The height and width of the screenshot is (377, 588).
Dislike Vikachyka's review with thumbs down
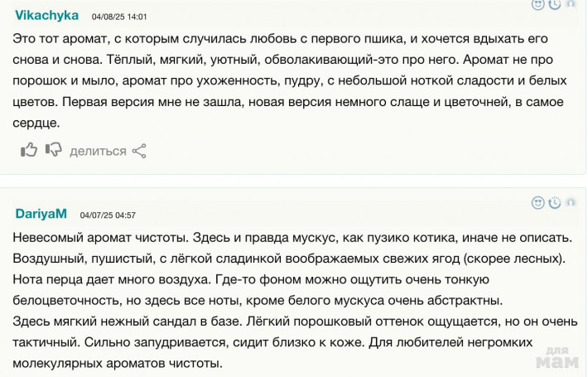pos(54,150)
